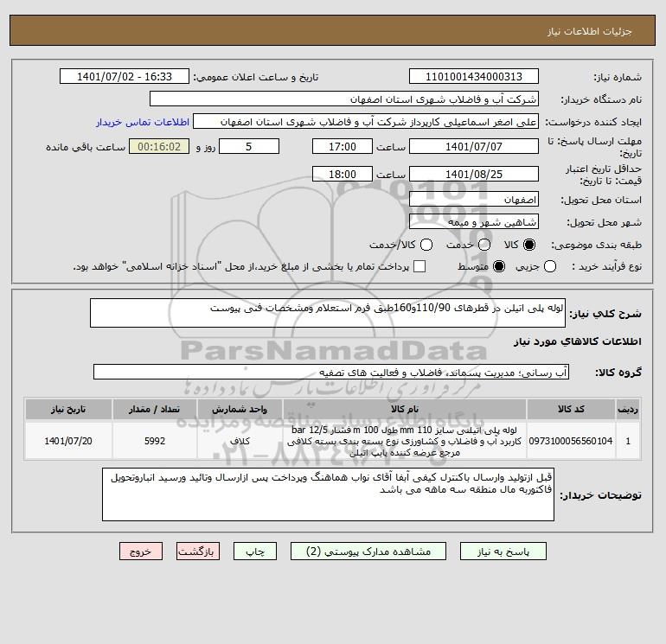Click the شماره نیاز number field
Viewport: 666px width, 644px height.
[474, 76]
